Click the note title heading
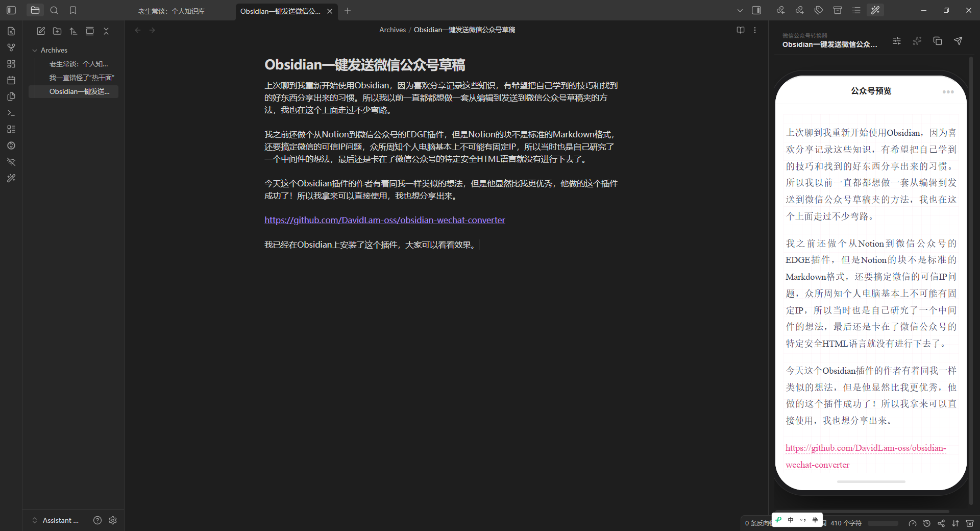 pyautogui.click(x=364, y=65)
